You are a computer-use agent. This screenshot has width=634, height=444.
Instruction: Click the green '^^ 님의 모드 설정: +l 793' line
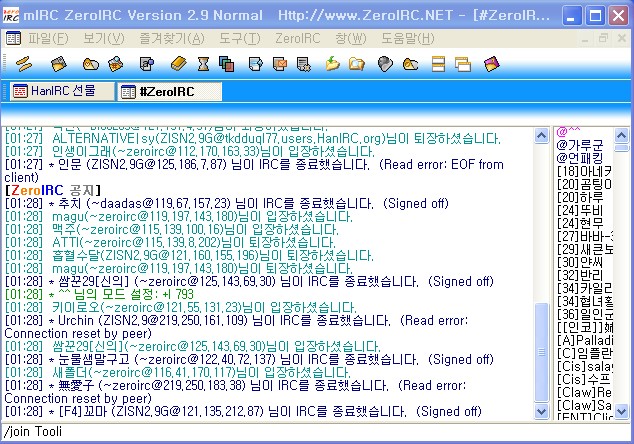tap(99, 294)
